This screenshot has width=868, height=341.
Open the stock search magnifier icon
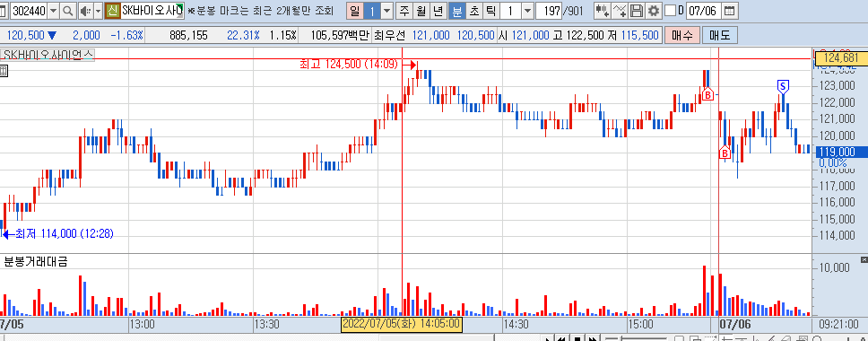point(68,11)
